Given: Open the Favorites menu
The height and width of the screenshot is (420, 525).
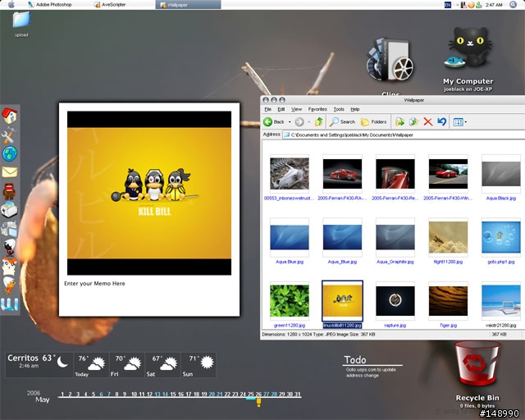Looking at the screenshot, I should coord(317,109).
